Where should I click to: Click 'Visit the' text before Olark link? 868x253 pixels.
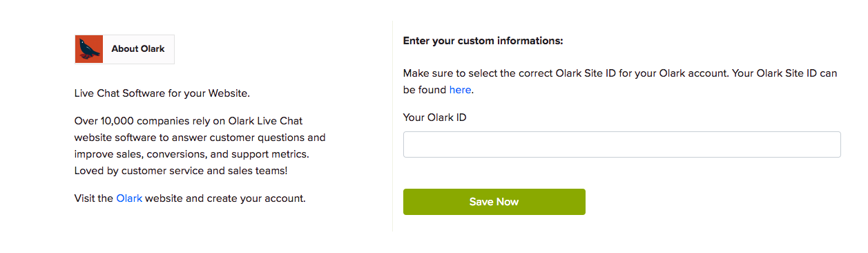(x=93, y=198)
